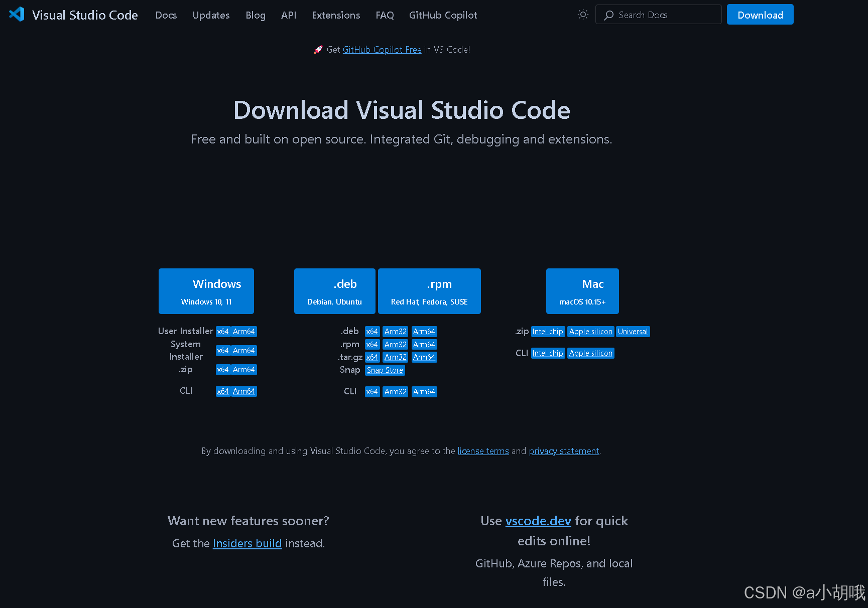Viewport: 868px width, 608px height.
Task: Download Mac .zip Universal build
Action: [x=633, y=332]
